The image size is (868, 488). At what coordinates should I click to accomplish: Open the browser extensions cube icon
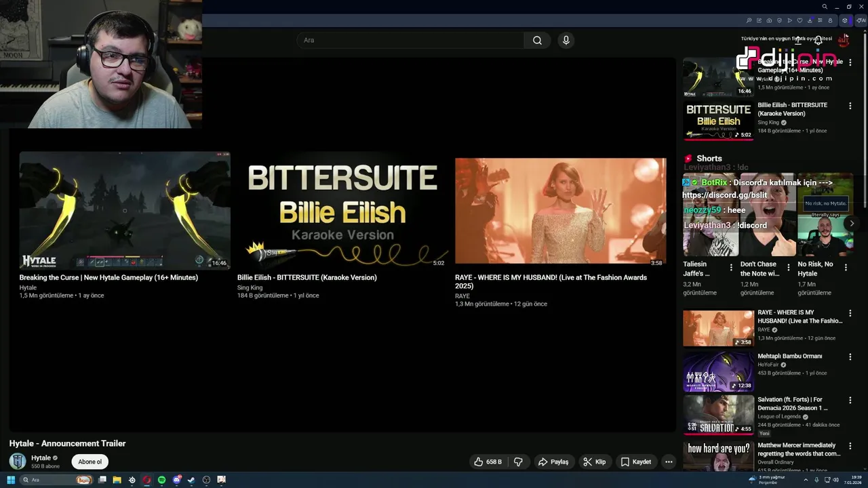pyautogui.click(x=845, y=20)
